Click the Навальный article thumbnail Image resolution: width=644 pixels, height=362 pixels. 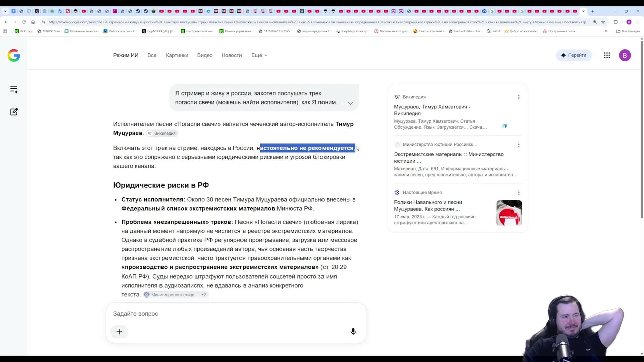click(509, 213)
